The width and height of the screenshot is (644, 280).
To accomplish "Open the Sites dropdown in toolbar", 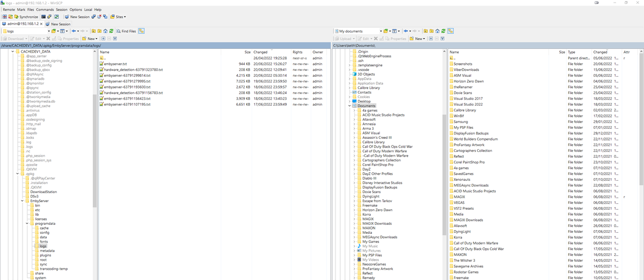I will tap(118, 17).
